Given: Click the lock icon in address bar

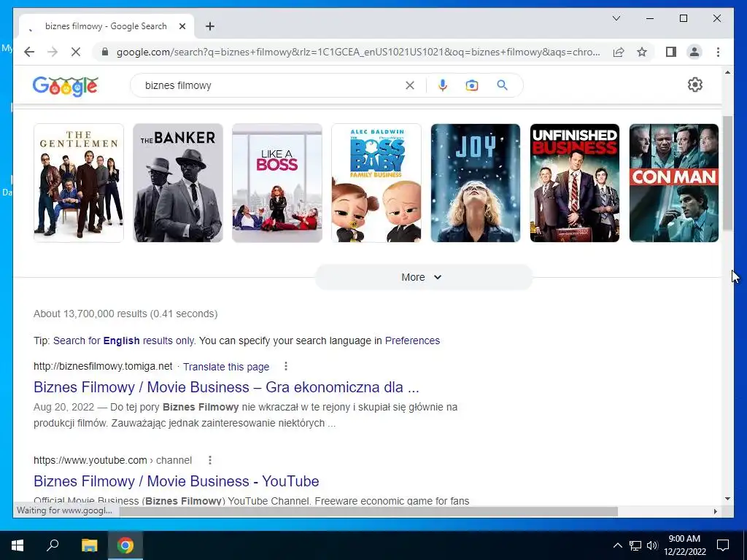Looking at the screenshot, I should pyautogui.click(x=105, y=52).
